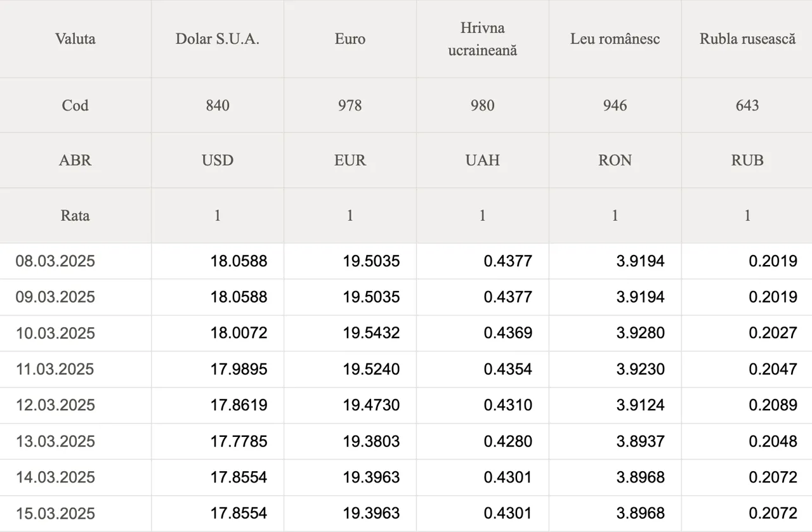Select UAH rate 0.4280
The image size is (812, 532).
[508, 441]
